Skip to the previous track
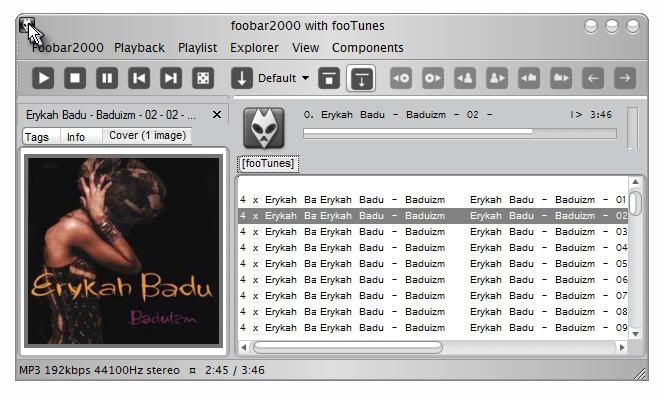661x396 pixels. [x=139, y=78]
